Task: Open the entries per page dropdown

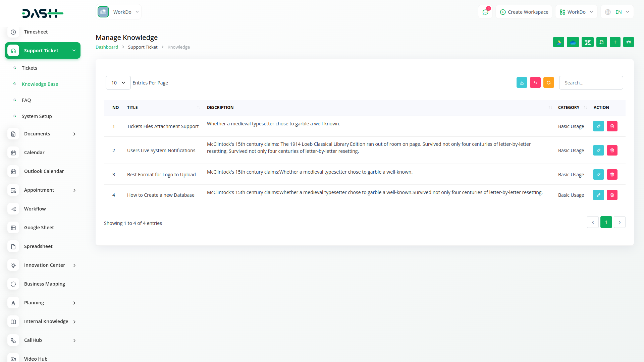Action: pyautogui.click(x=118, y=83)
